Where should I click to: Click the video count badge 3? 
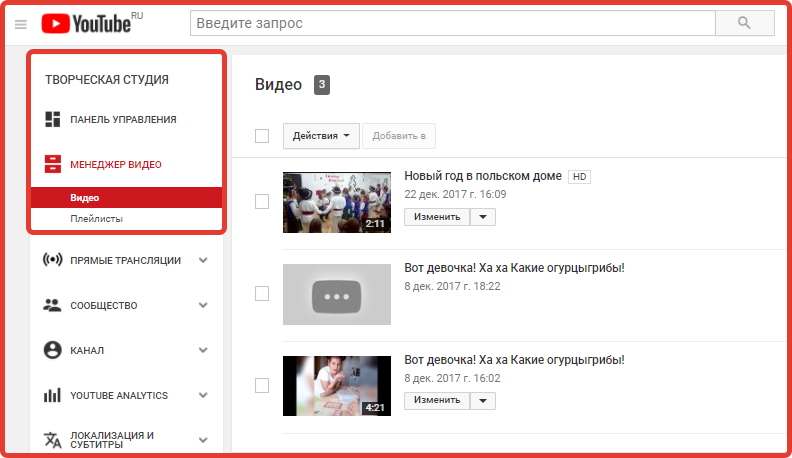322,85
